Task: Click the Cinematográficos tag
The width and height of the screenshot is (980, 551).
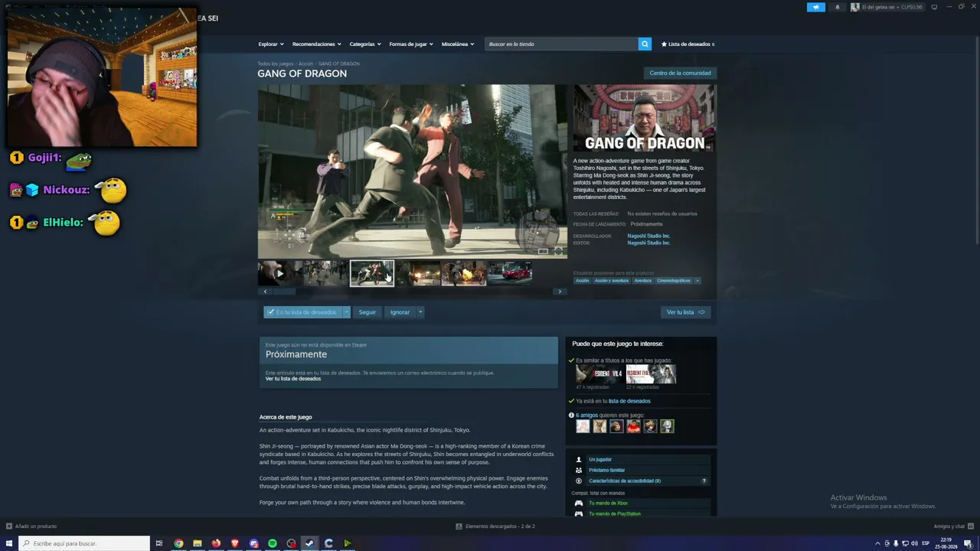Action: pyautogui.click(x=674, y=281)
